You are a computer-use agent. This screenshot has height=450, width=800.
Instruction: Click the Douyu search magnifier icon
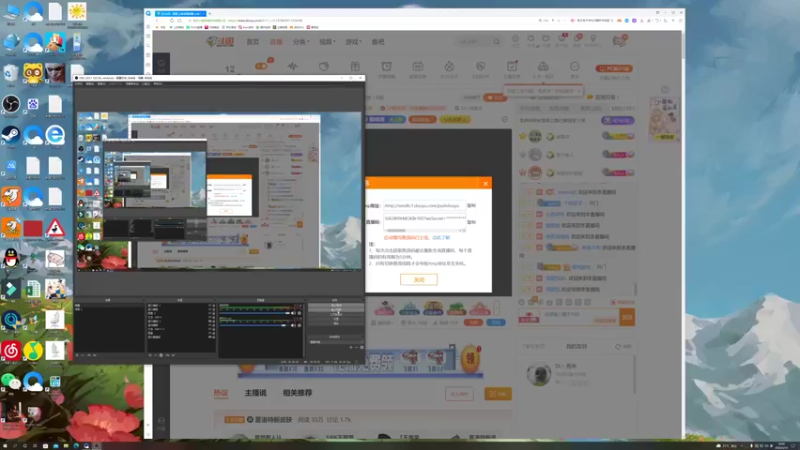tap(496, 41)
